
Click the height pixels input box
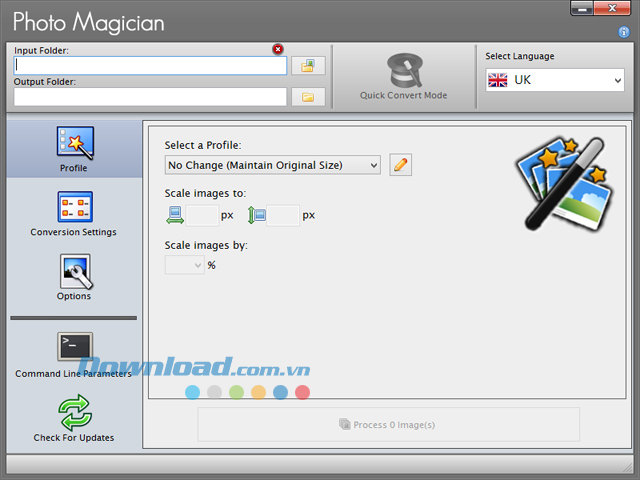point(283,216)
